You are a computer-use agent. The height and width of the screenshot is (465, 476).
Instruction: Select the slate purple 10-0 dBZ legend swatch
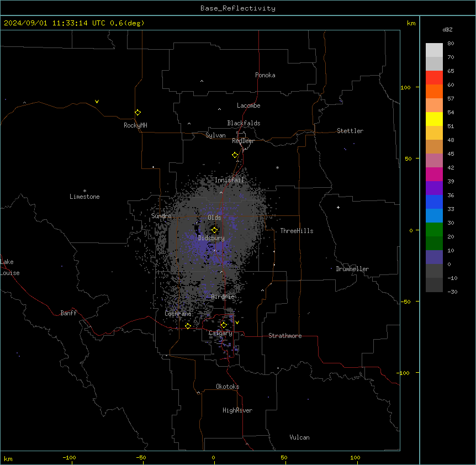tap(434, 257)
